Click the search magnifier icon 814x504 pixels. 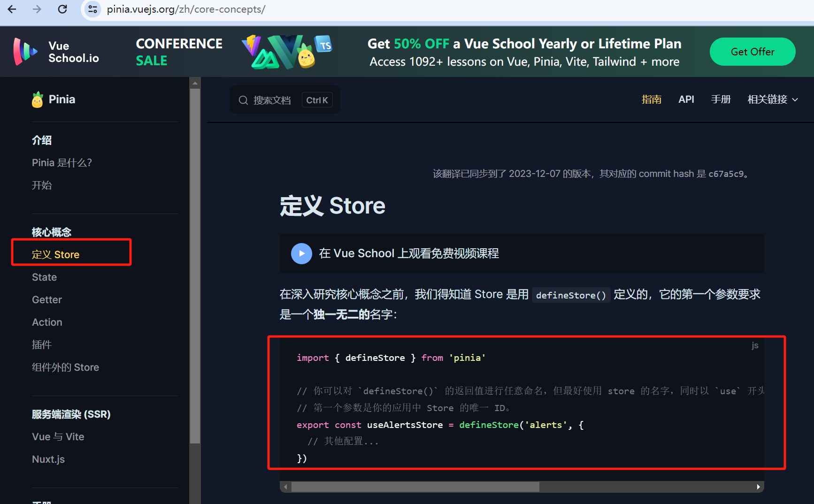[243, 100]
